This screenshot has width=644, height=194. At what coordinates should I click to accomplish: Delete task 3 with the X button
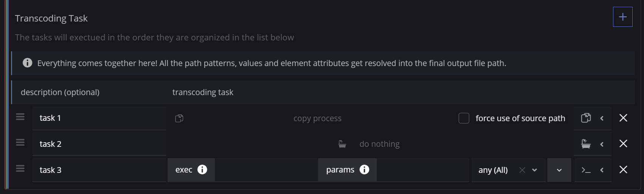(623, 170)
